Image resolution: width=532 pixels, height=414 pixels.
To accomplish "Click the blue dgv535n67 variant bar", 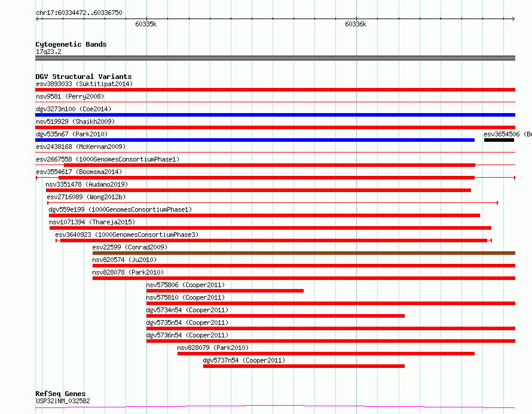I will (255, 140).
